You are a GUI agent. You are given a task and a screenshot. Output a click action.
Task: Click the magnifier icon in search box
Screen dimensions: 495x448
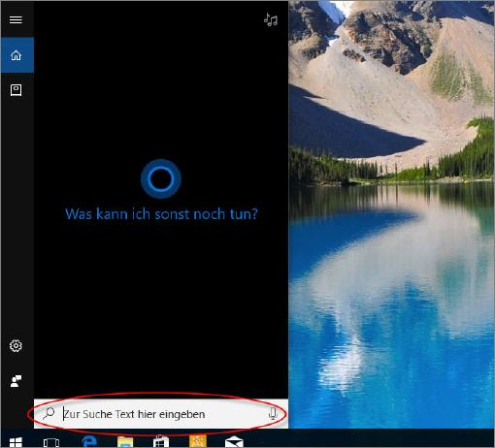pyautogui.click(x=49, y=413)
